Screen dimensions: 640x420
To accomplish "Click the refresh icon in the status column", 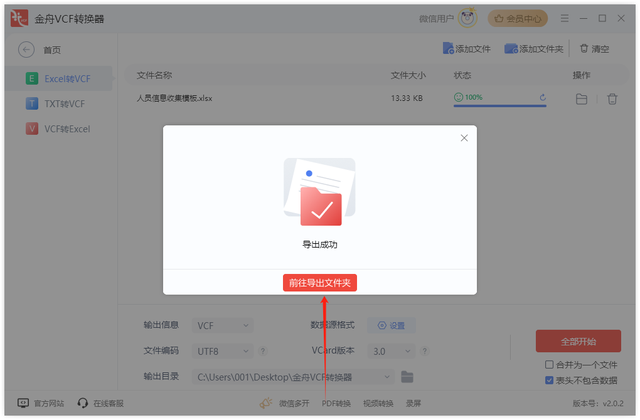I will [x=542, y=97].
